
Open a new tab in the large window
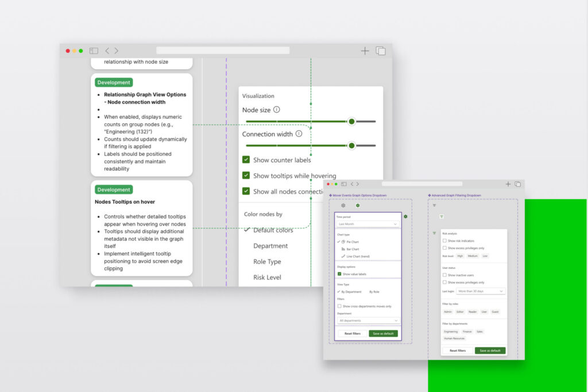coord(365,51)
